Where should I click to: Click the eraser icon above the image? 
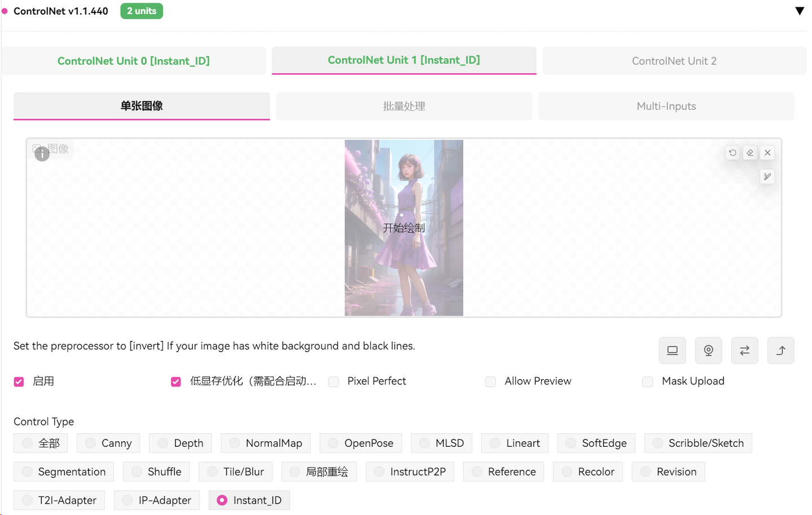point(750,152)
